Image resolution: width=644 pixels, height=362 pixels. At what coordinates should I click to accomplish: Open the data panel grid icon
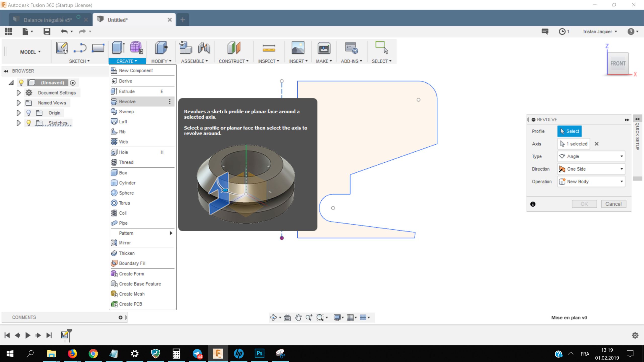[9, 31]
